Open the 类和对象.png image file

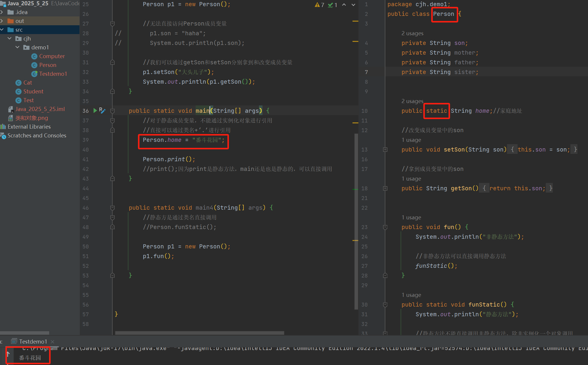(31, 118)
